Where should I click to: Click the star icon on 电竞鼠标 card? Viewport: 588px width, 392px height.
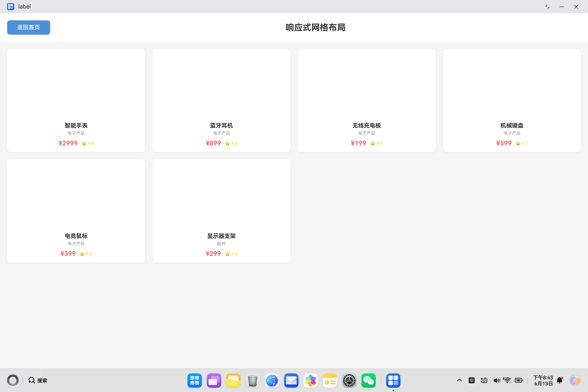pyautogui.click(x=82, y=254)
